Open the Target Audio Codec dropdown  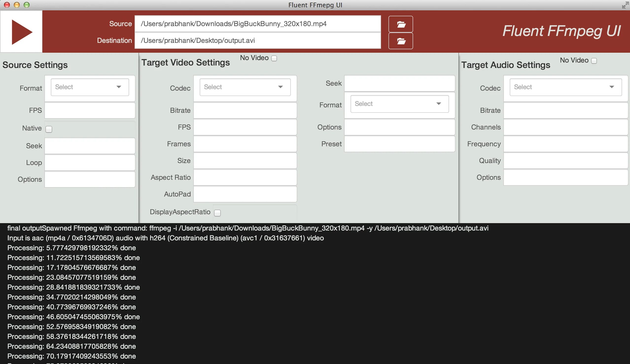tap(565, 87)
